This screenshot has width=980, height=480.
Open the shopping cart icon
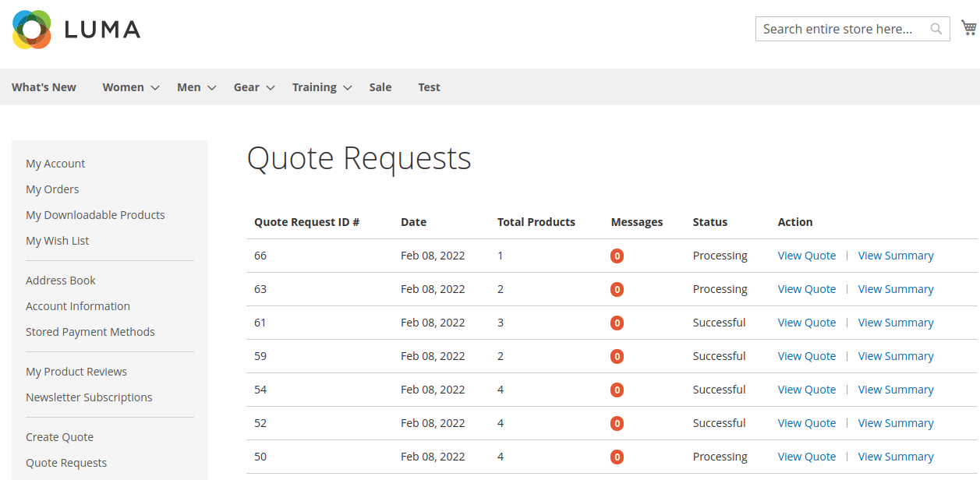pyautogui.click(x=968, y=26)
